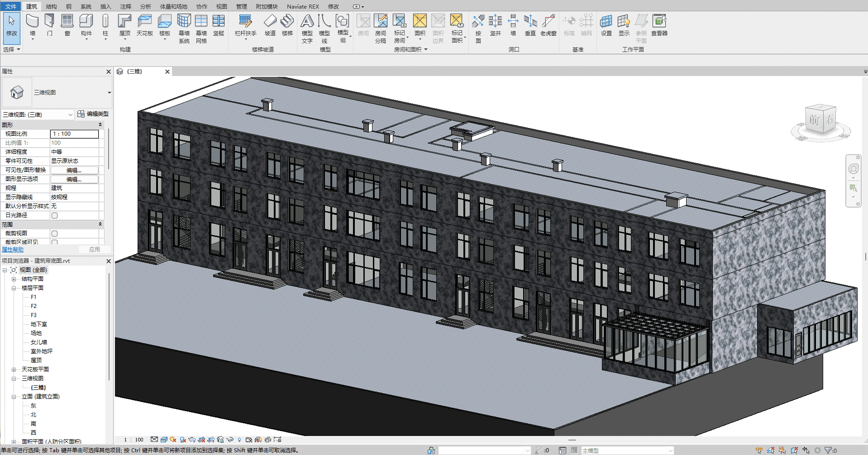Click the 坡道 (Ramp) tool icon
The image size is (868, 455).
(270, 22)
